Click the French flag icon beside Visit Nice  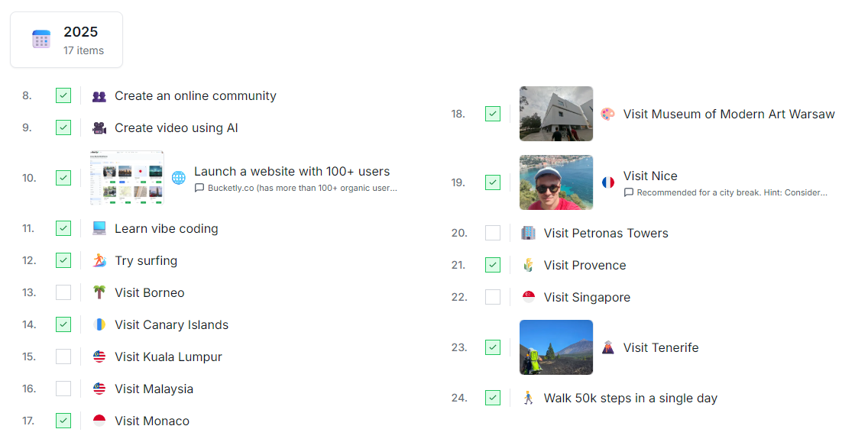coord(607,182)
